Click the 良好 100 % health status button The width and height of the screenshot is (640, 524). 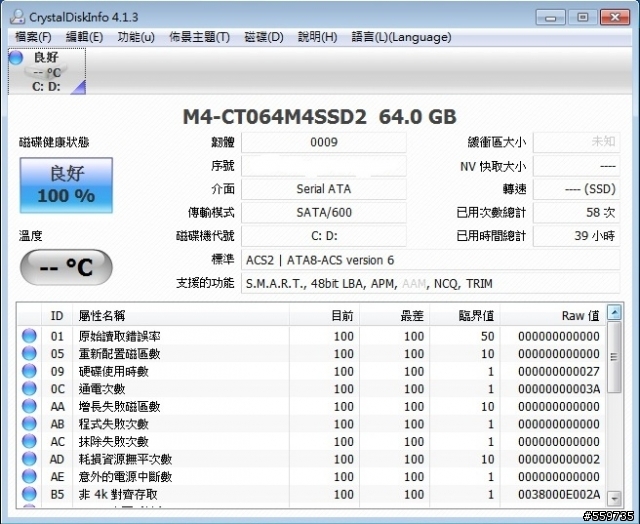[x=66, y=185]
